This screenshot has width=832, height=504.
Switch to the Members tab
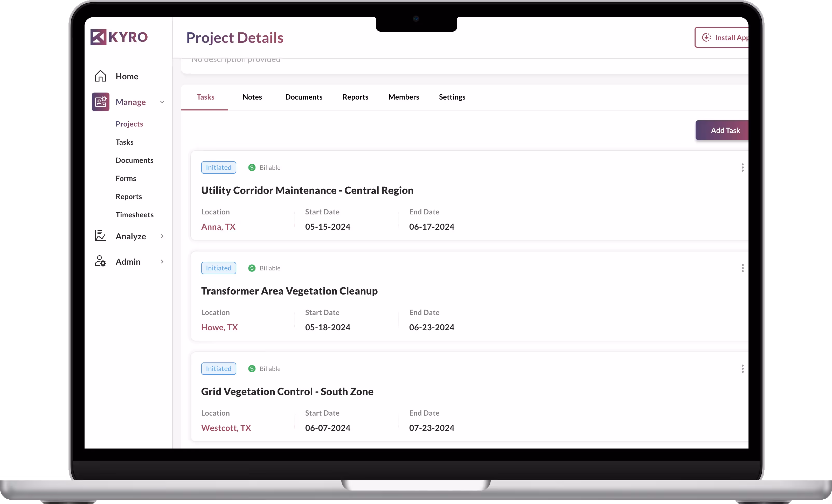(x=404, y=97)
